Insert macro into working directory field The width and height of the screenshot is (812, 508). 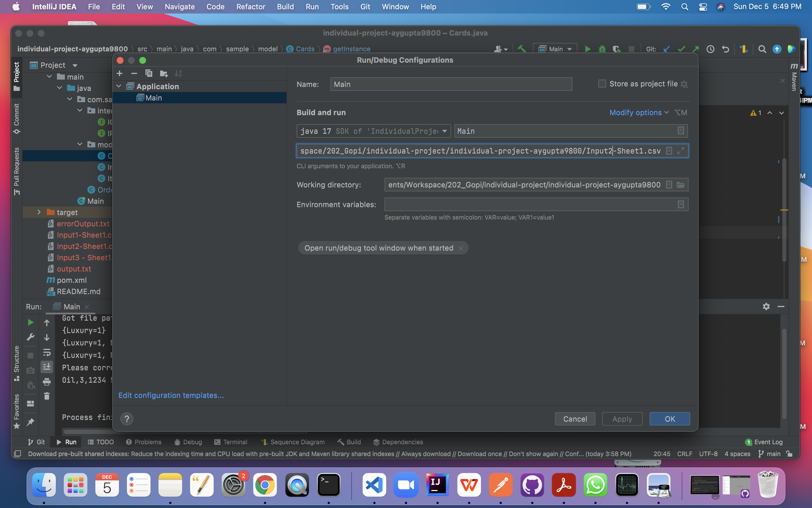[x=669, y=185]
